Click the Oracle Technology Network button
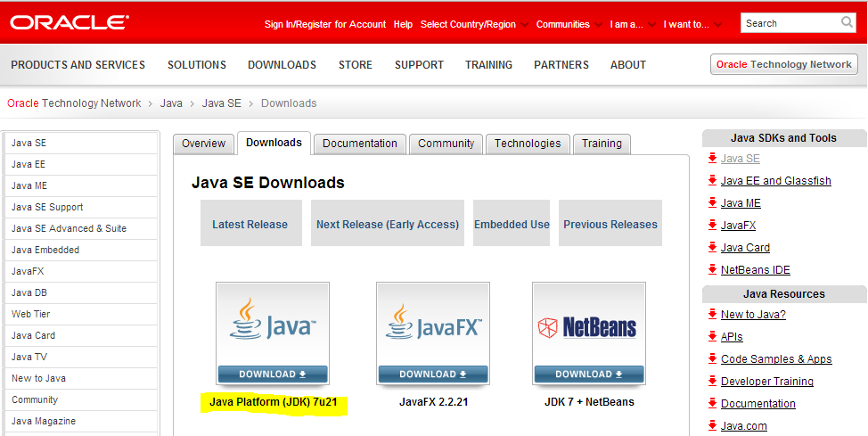This screenshot has width=868, height=436. point(784,64)
